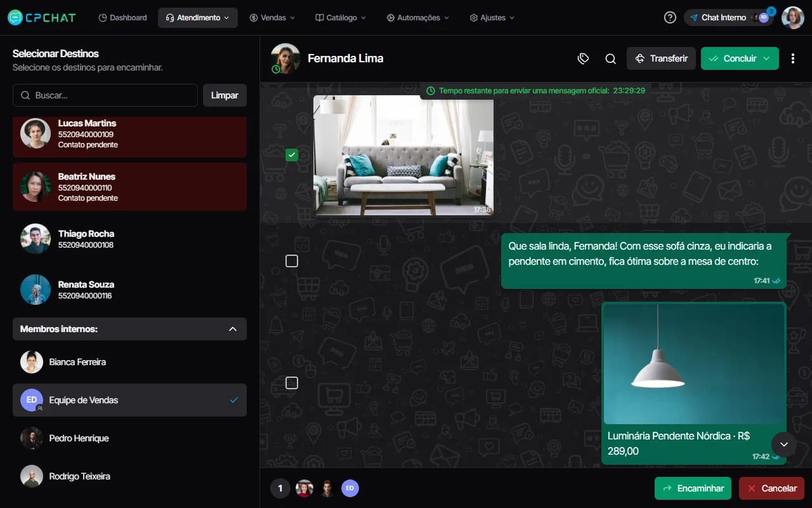Select Pedro Henrique internal member
The image size is (812, 508).
point(129,438)
